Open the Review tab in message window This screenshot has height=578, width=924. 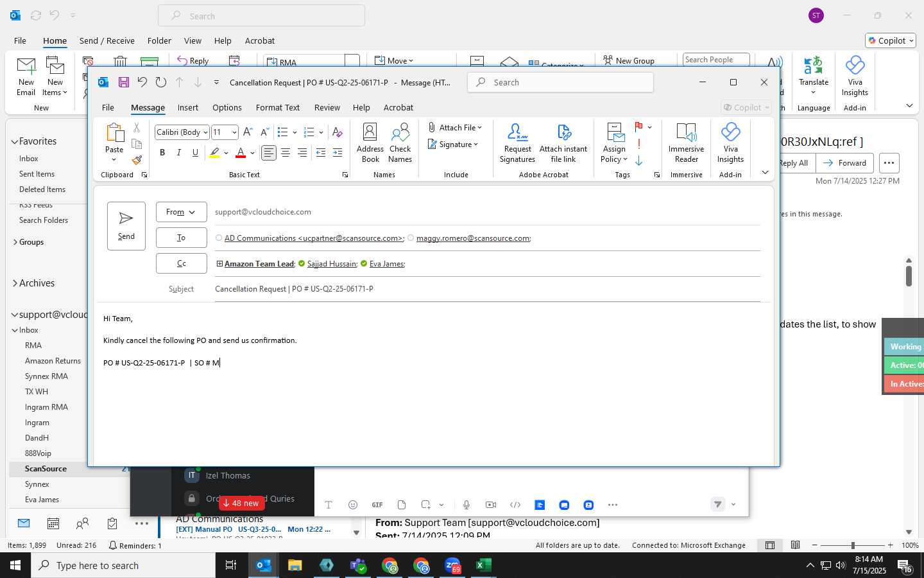click(x=327, y=107)
